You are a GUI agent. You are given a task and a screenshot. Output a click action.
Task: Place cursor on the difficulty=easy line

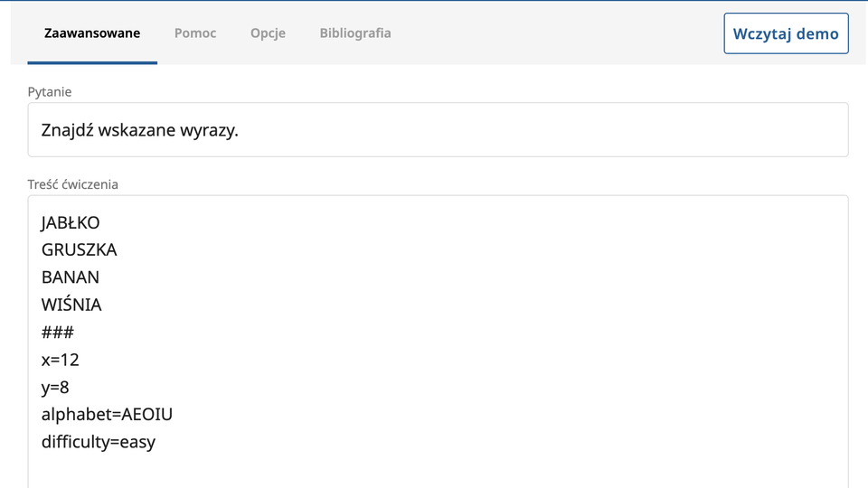(x=99, y=443)
